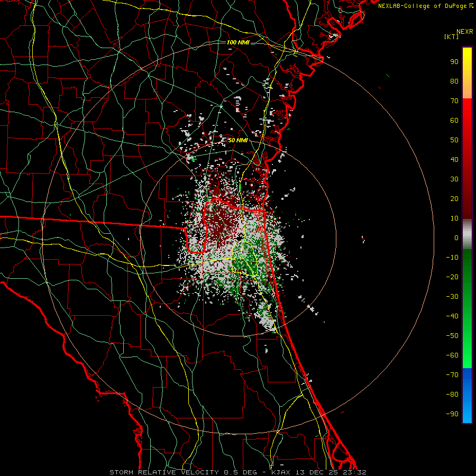Click the -10 value on velocity scale

click(x=452, y=258)
